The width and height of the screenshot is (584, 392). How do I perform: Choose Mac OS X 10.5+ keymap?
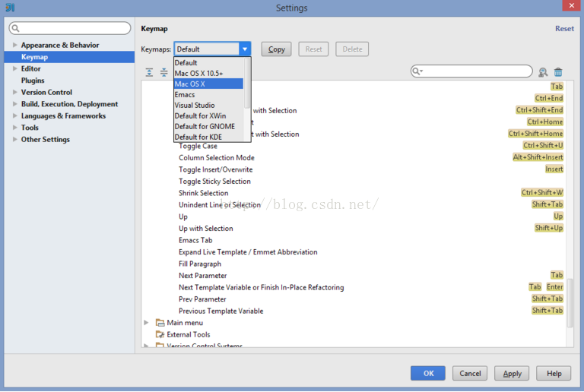pos(208,73)
